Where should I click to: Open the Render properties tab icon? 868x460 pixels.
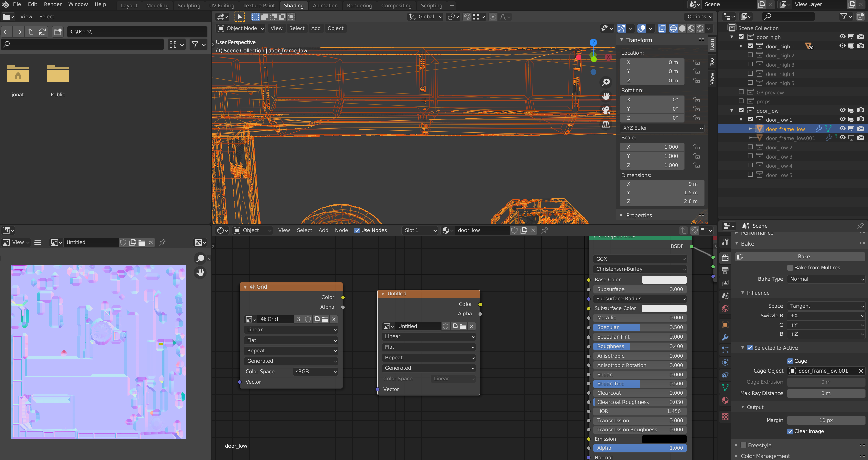[725, 258]
